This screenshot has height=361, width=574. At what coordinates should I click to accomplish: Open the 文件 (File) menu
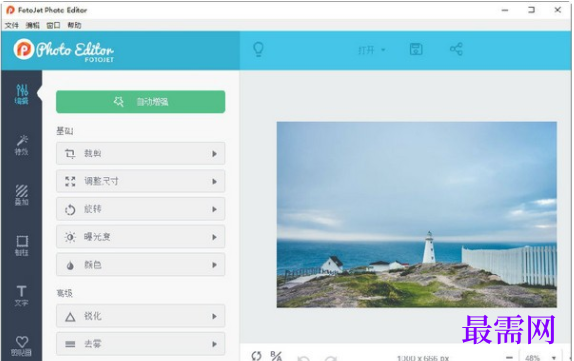point(12,25)
